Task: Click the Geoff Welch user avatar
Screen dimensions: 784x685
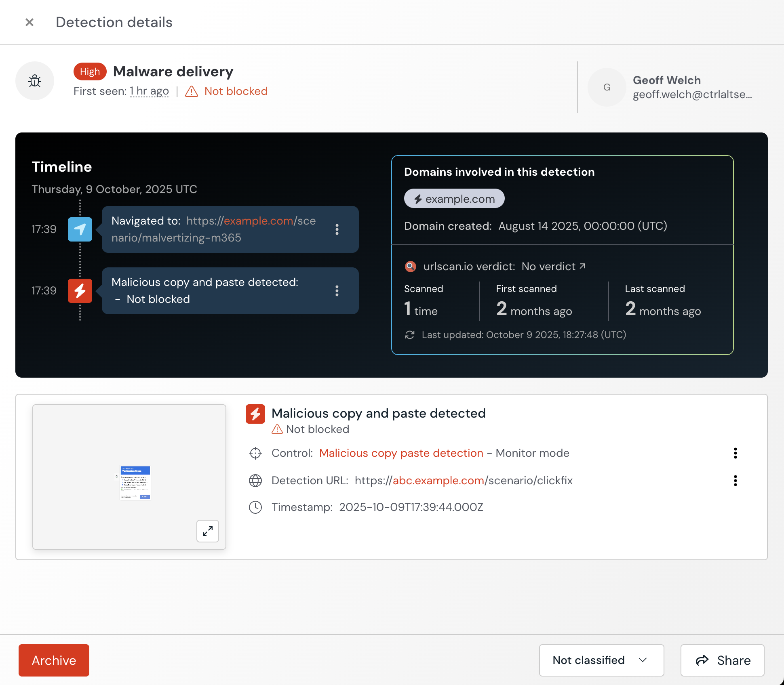Action: tap(607, 87)
